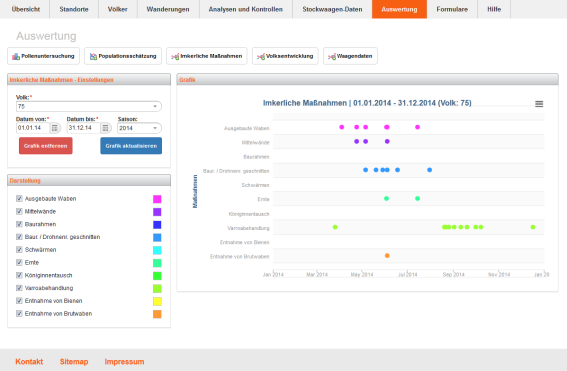Toggle the Ausgebaute Waben checkbox

pos(19,199)
